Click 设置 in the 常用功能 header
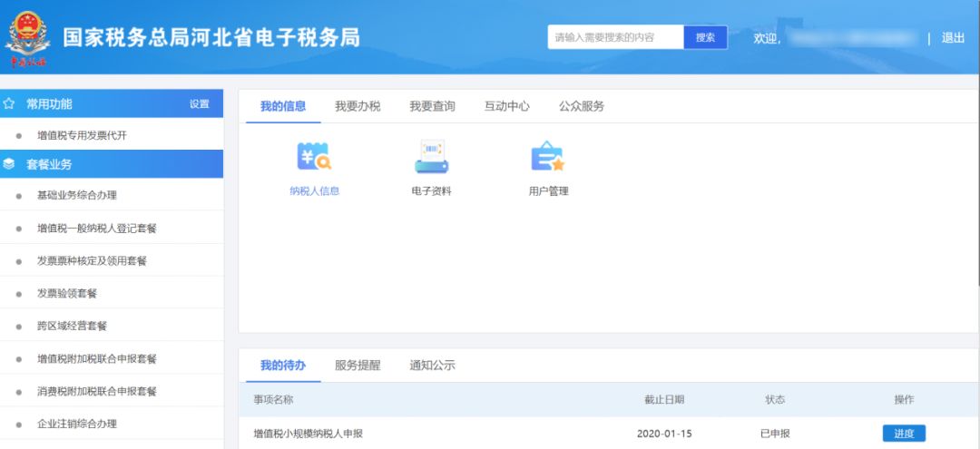The image size is (980, 449). point(200,104)
